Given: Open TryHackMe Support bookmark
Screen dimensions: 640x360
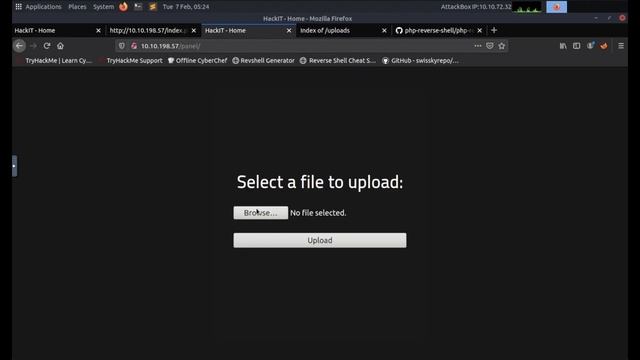Looking at the screenshot, I should [131, 60].
